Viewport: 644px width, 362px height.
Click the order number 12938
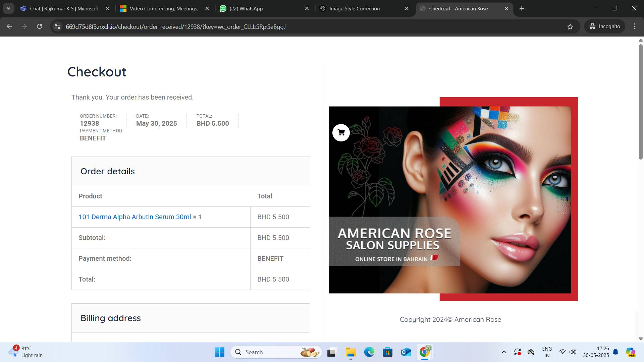[89, 123]
